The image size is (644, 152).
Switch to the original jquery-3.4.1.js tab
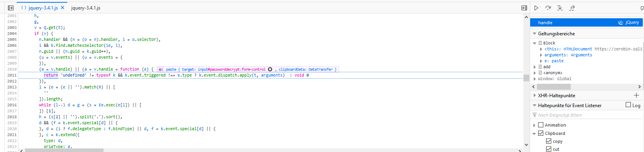tap(86, 8)
